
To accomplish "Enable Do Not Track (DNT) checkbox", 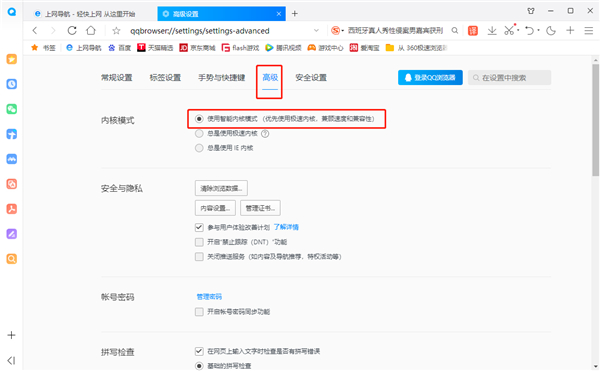I will tap(199, 242).
